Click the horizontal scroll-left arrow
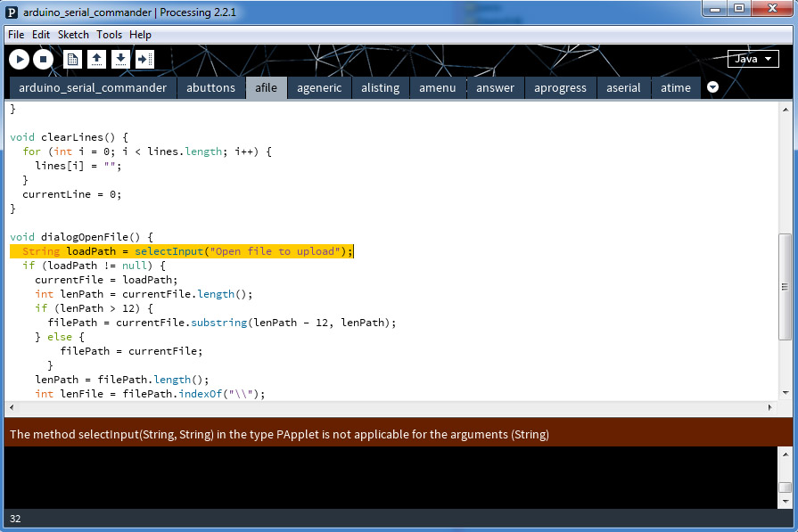 (x=12, y=407)
